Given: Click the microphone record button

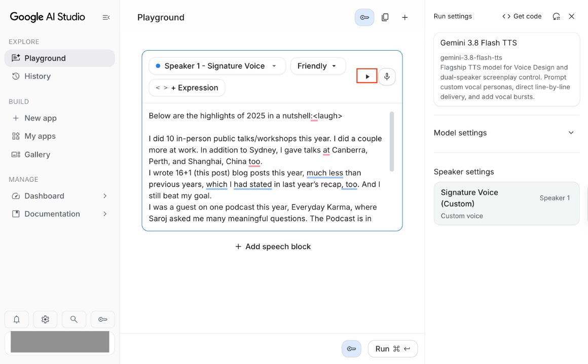Looking at the screenshot, I should 387,76.
